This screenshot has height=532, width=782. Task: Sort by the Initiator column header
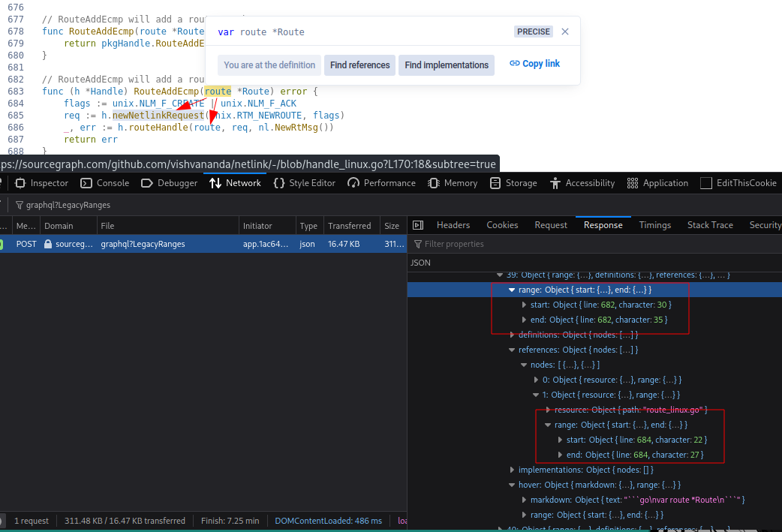[267, 226]
